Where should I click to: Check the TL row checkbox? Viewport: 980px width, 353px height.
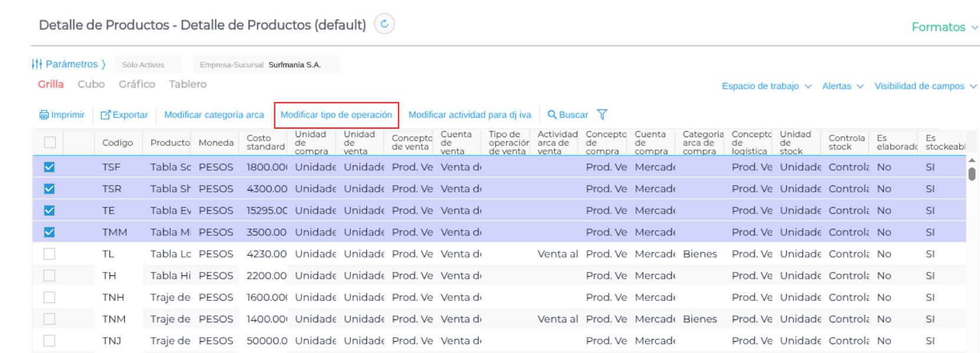[49, 254]
